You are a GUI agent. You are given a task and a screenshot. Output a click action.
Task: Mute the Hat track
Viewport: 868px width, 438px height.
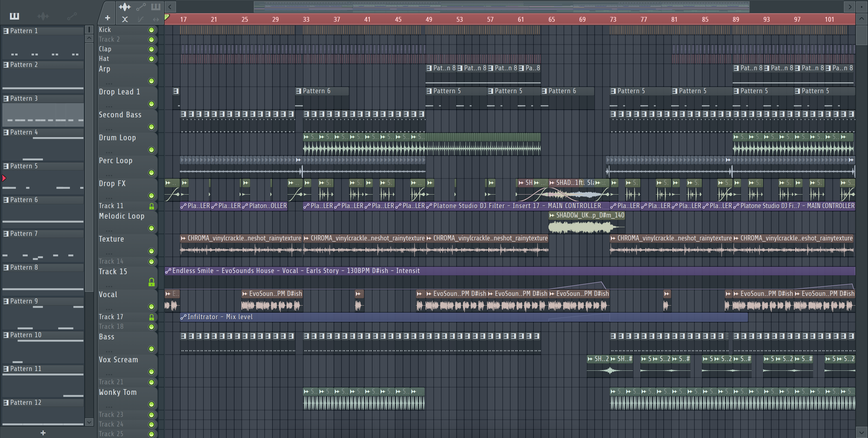coord(151,59)
